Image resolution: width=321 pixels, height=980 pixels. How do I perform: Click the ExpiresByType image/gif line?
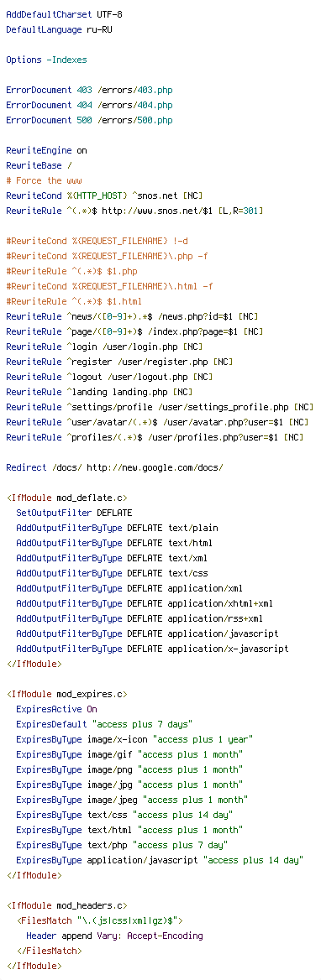click(x=129, y=754)
